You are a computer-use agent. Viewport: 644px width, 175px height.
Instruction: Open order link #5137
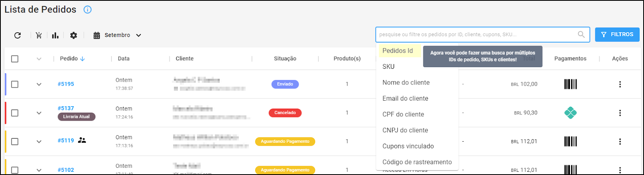click(66, 108)
